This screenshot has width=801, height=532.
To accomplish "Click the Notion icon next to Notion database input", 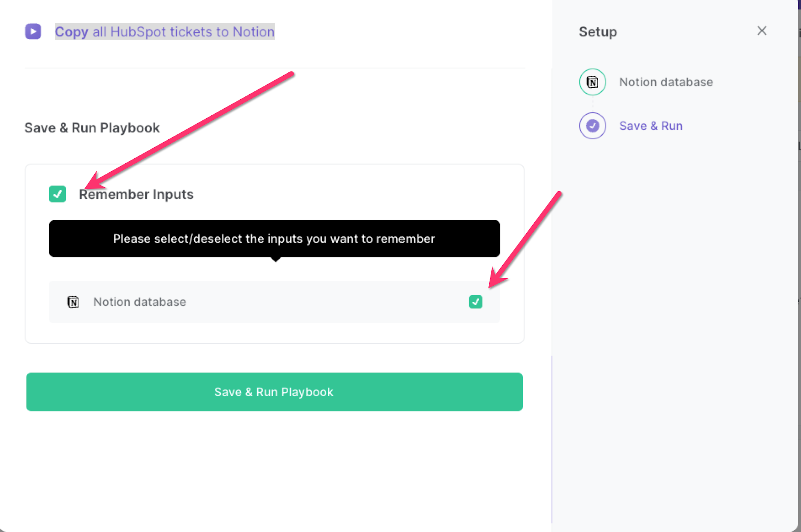I will pos(73,302).
